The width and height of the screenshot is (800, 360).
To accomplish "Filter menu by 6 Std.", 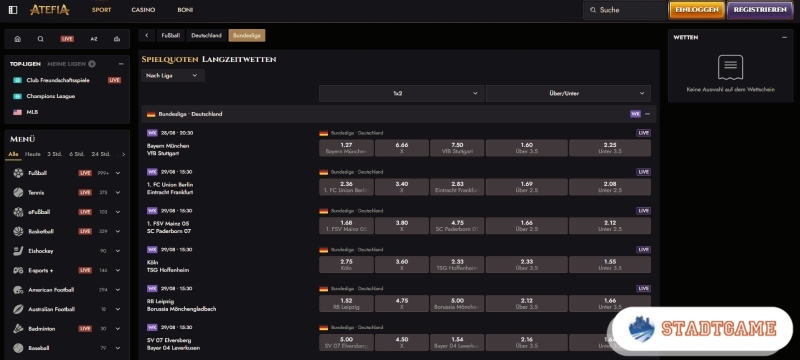I will [77, 154].
